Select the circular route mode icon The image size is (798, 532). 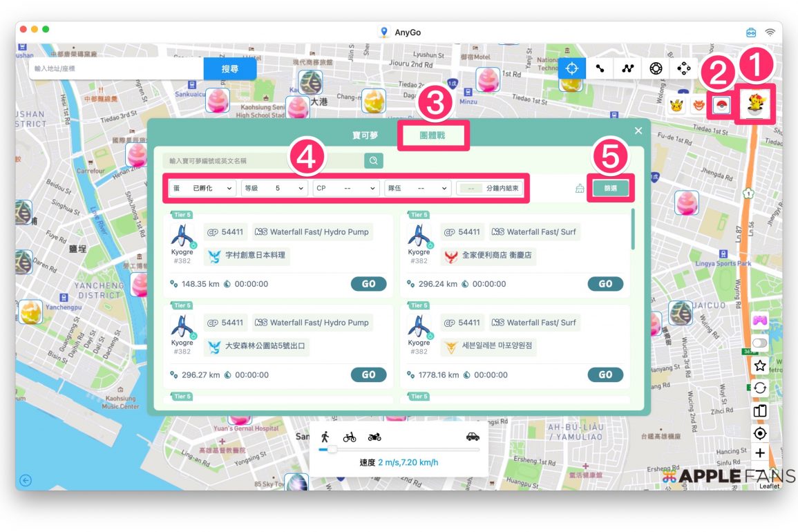tap(656, 68)
